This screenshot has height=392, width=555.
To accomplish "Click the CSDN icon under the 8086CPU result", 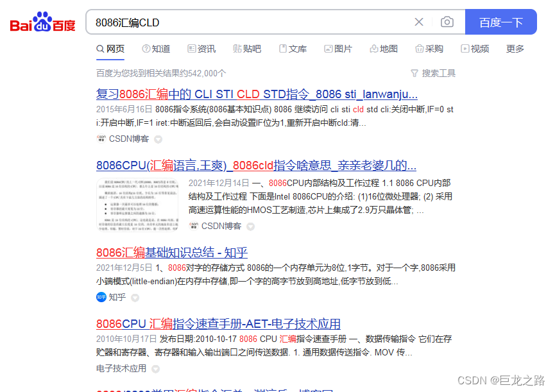I will [x=194, y=226].
